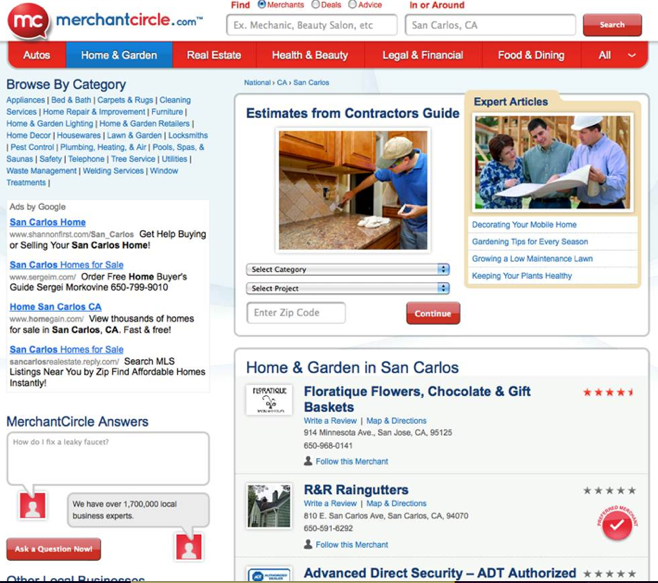The image size is (658, 583).
Task: Open Growing a Low Maintenance Lawn article
Action: tap(533, 259)
